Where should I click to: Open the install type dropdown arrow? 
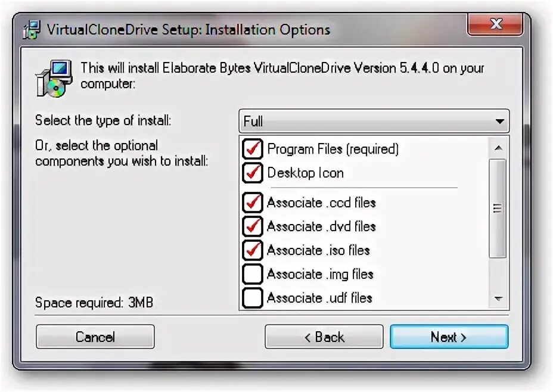499,122
